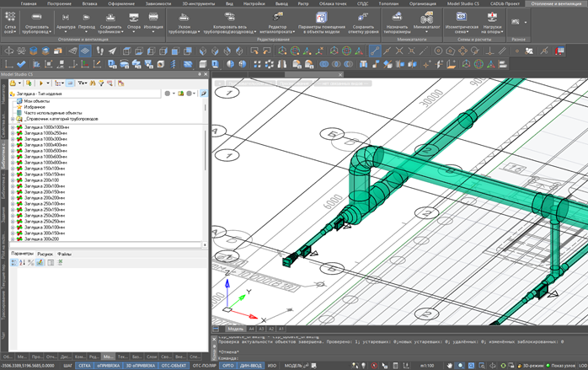
Task: Click the Арматура fittings ribbon icon
Action: point(66,18)
